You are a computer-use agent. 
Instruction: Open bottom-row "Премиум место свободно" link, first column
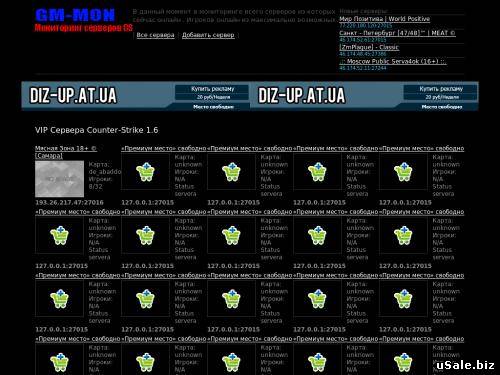point(78,339)
